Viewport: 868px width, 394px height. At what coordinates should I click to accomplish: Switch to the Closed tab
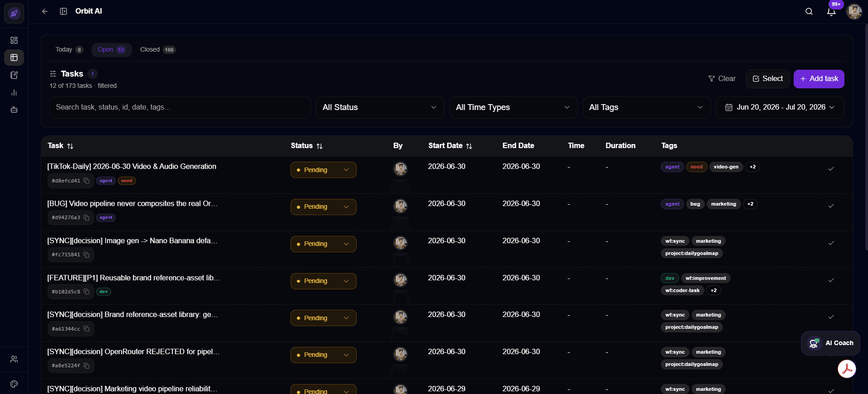click(x=157, y=49)
